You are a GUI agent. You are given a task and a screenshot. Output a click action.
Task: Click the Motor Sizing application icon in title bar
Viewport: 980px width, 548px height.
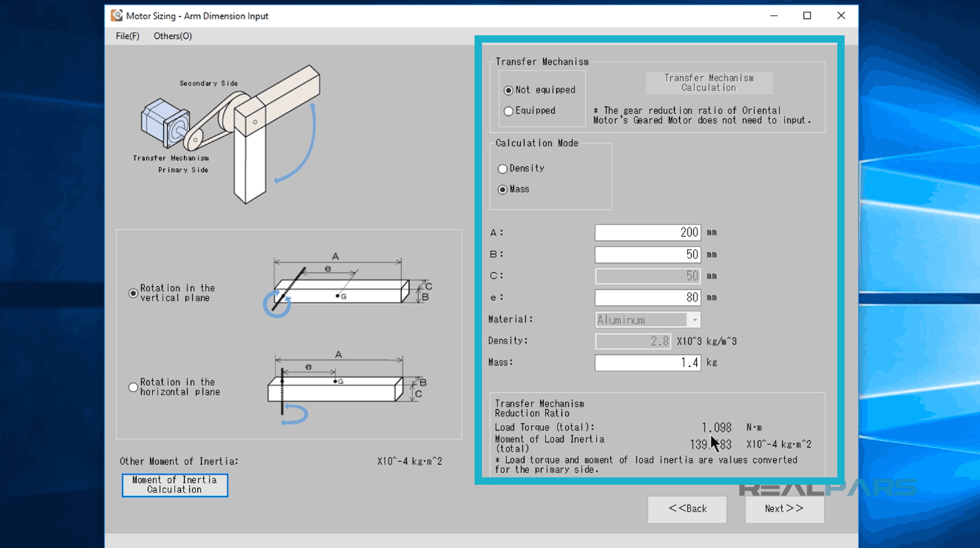click(x=116, y=15)
